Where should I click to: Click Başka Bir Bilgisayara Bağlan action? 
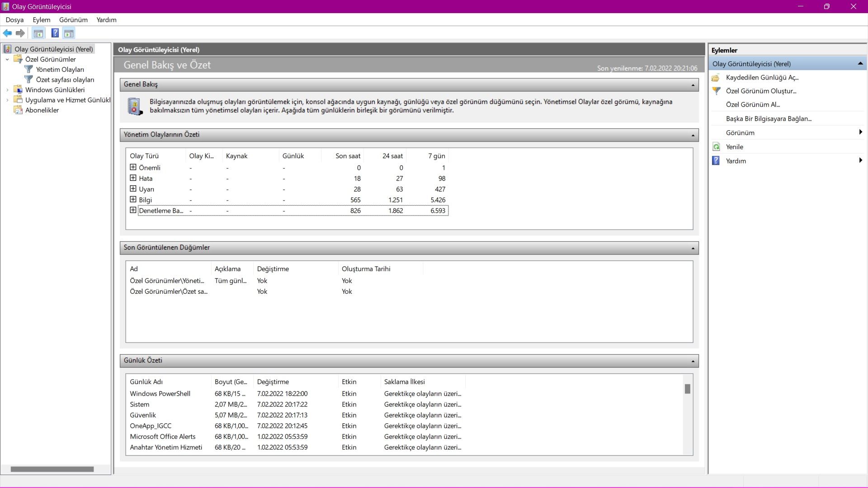tap(769, 119)
